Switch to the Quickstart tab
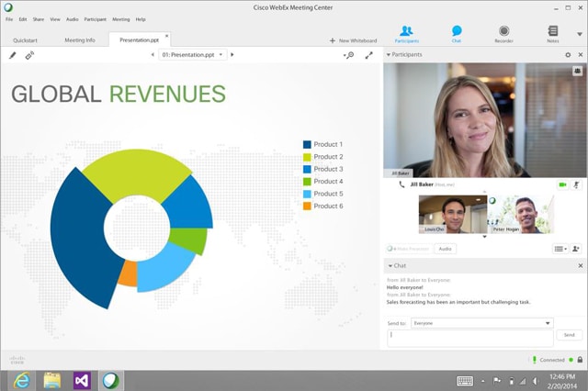This screenshot has height=391, width=588. (x=25, y=40)
